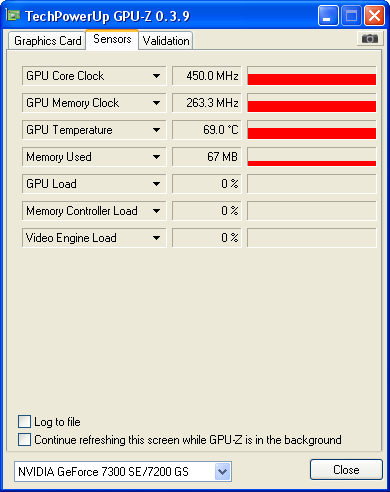
Task: Minimize the GPU-Z window
Action: point(328,16)
